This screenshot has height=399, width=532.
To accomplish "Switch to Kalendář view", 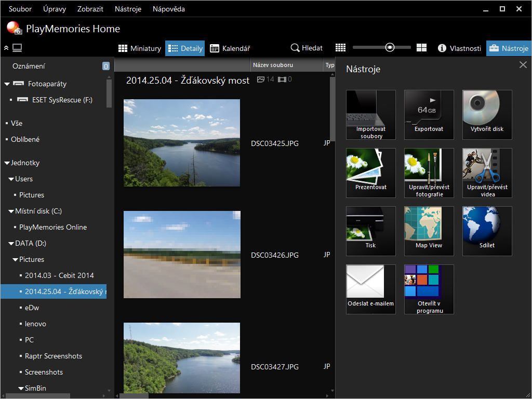I will (230, 48).
